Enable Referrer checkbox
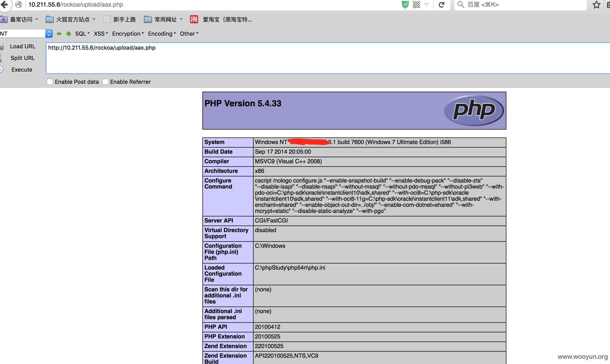Image resolution: width=610 pixels, height=364 pixels. (105, 82)
